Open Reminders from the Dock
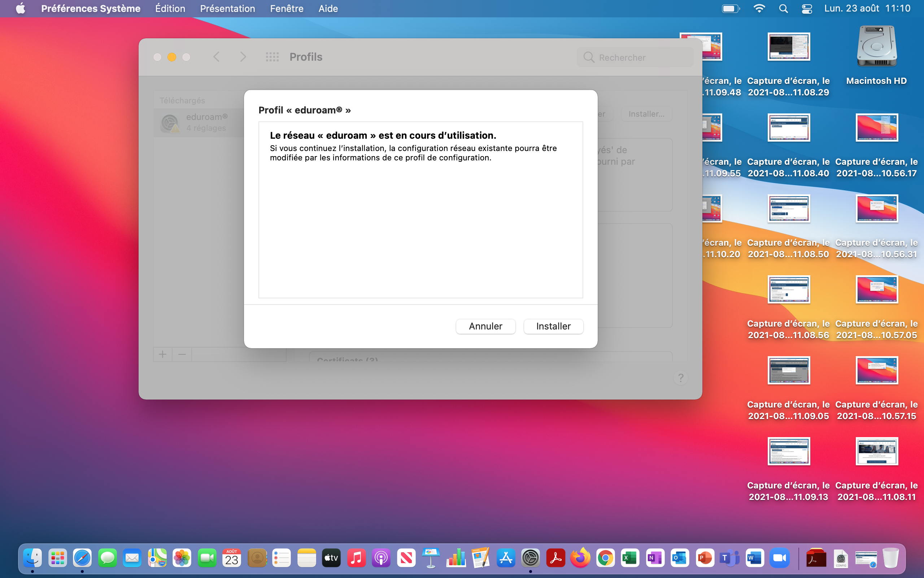This screenshot has width=924, height=578. pos(282,558)
